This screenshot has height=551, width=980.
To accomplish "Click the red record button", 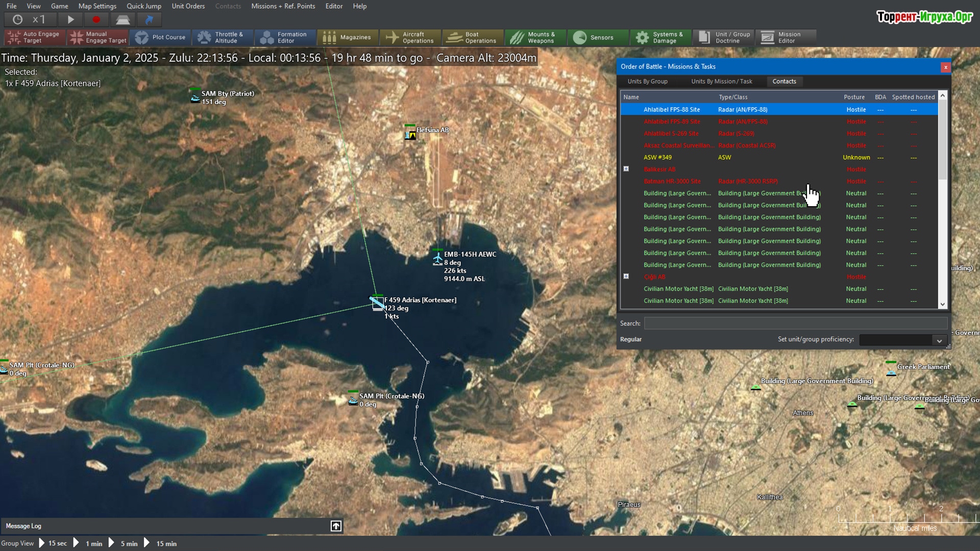I will click(96, 19).
